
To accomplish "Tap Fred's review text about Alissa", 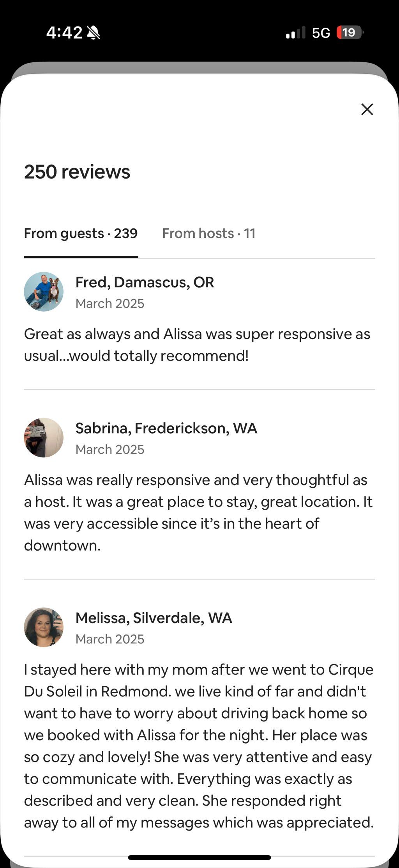I will 197,345.
